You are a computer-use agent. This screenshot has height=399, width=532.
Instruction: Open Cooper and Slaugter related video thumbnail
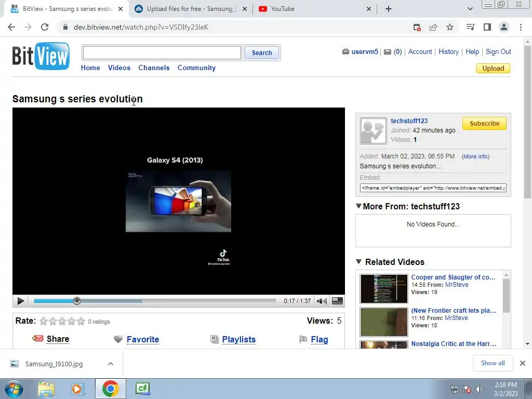pyautogui.click(x=384, y=289)
